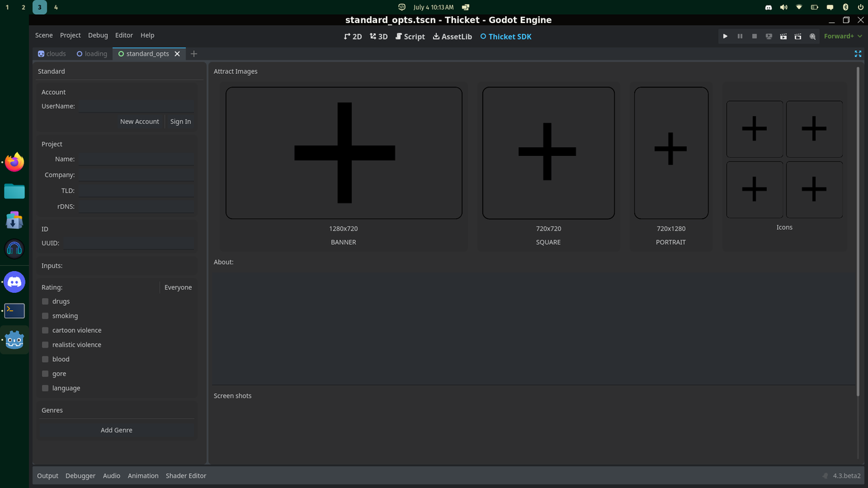This screenshot has height=488, width=868.
Task: Open the Debugger bottom panel
Action: pos(81,476)
